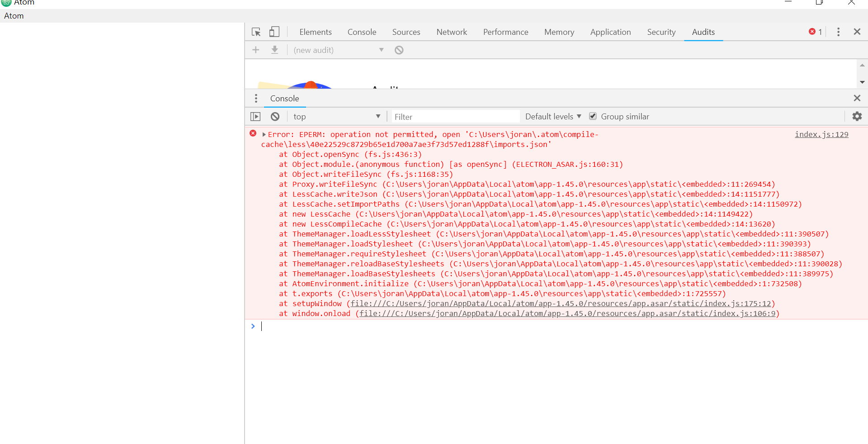
Task: Close the DevTools panel
Action: click(857, 32)
